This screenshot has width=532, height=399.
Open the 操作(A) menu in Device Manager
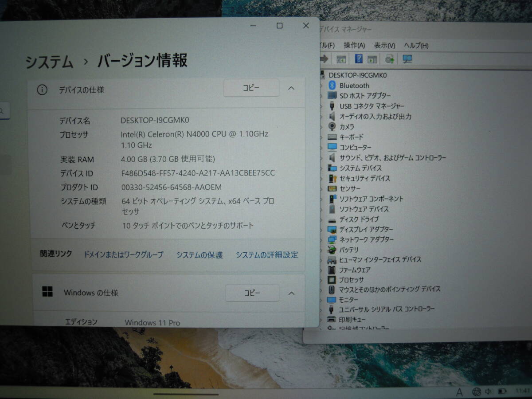point(354,45)
